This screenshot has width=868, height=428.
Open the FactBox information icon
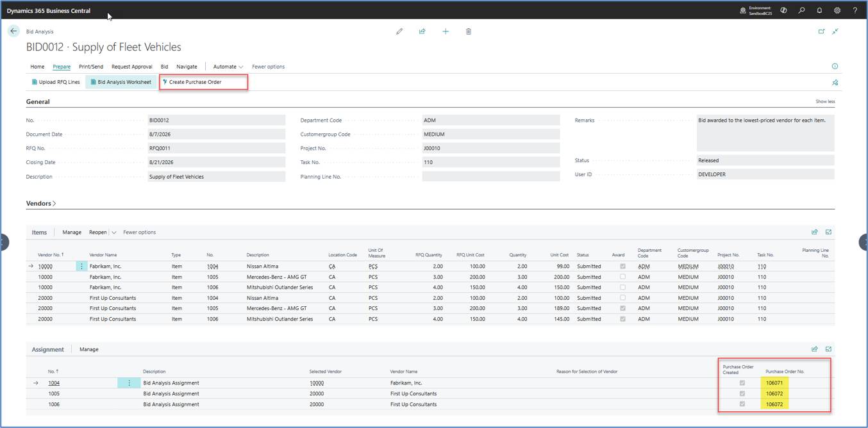tap(835, 66)
